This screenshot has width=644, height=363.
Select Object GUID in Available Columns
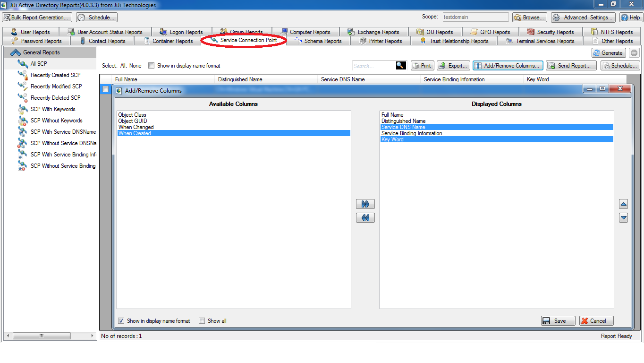[234, 121]
